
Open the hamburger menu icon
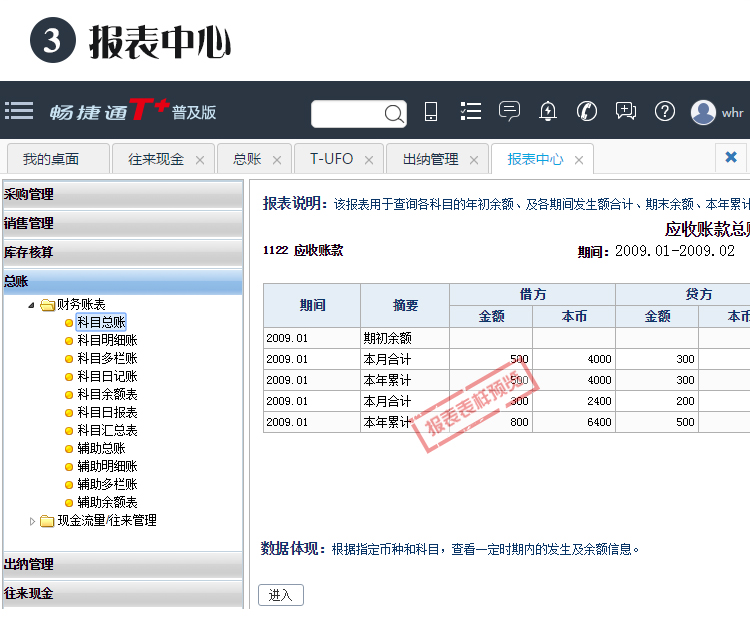click(19, 111)
